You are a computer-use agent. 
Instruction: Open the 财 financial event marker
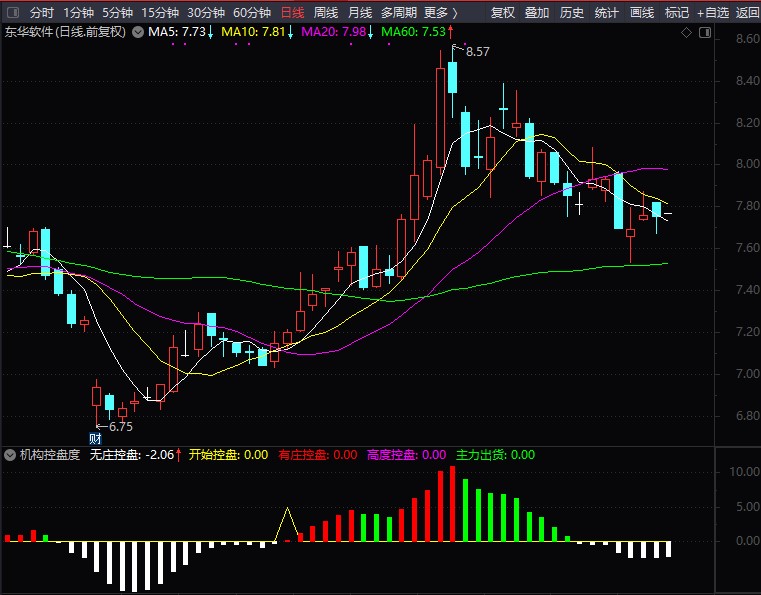pyautogui.click(x=95, y=439)
